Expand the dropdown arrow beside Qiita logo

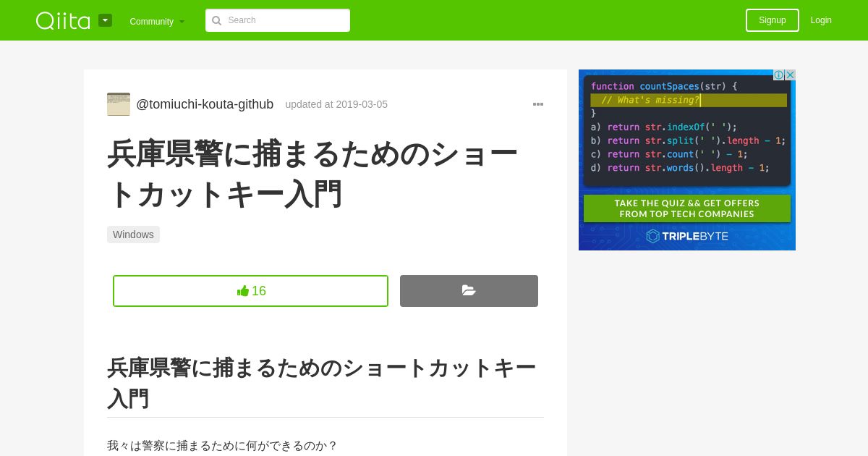tap(106, 20)
